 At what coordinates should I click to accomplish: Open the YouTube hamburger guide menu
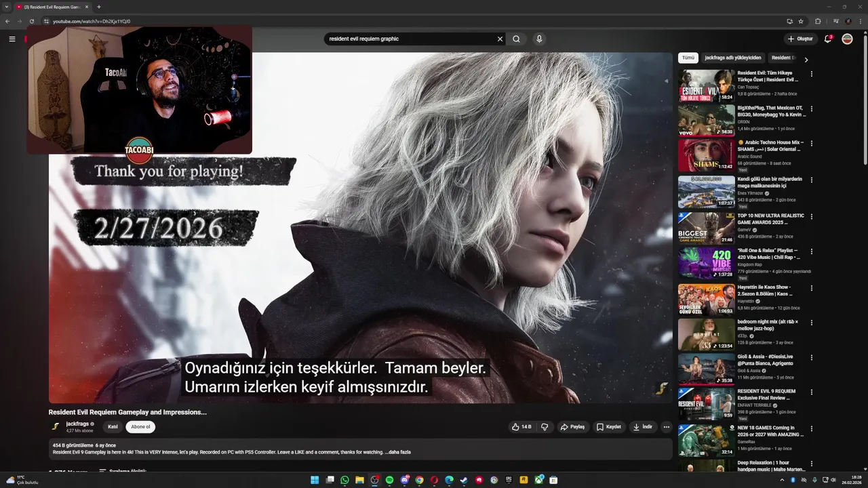pyautogui.click(x=12, y=39)
